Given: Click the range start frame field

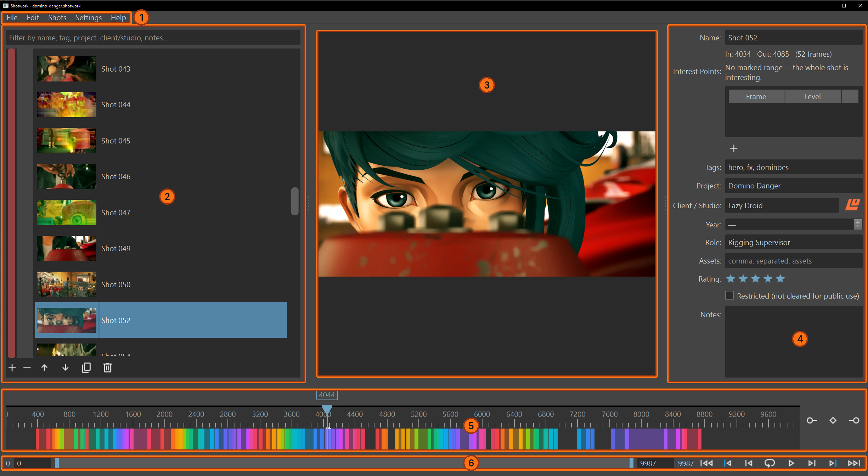Looking at the screenshot, I should (33, 463).
